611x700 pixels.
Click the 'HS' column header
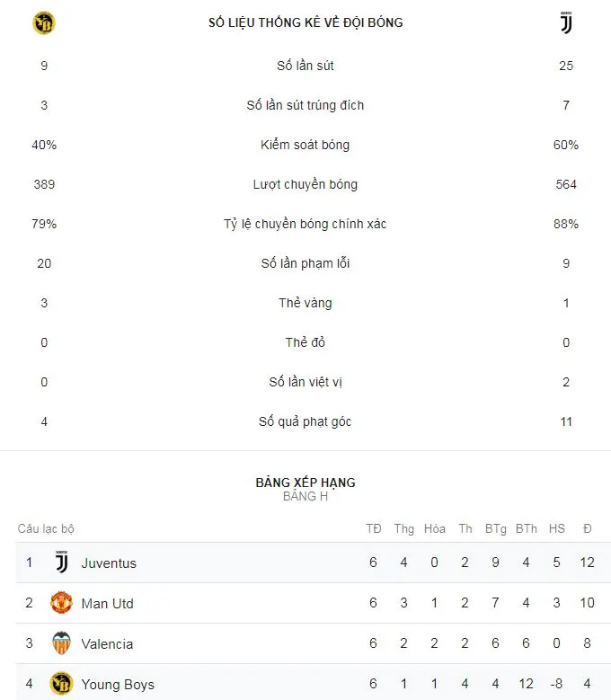tap(557, 528)
